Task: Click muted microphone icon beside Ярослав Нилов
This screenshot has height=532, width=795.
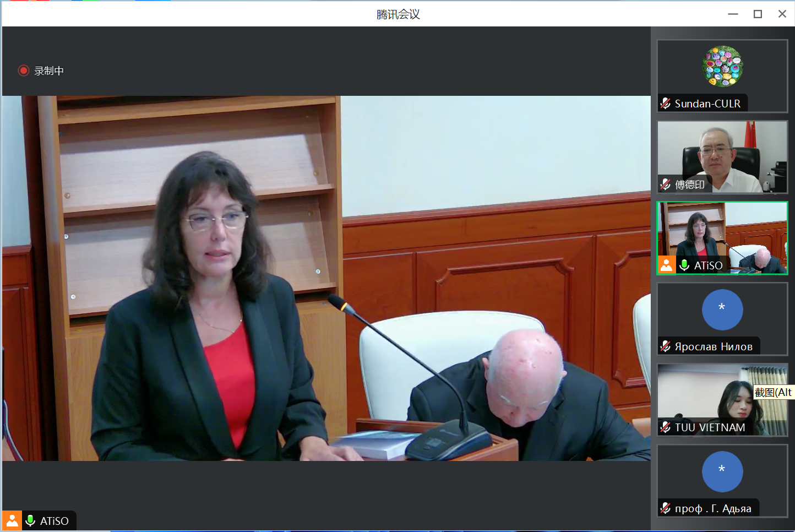Action: click(666, 346)
